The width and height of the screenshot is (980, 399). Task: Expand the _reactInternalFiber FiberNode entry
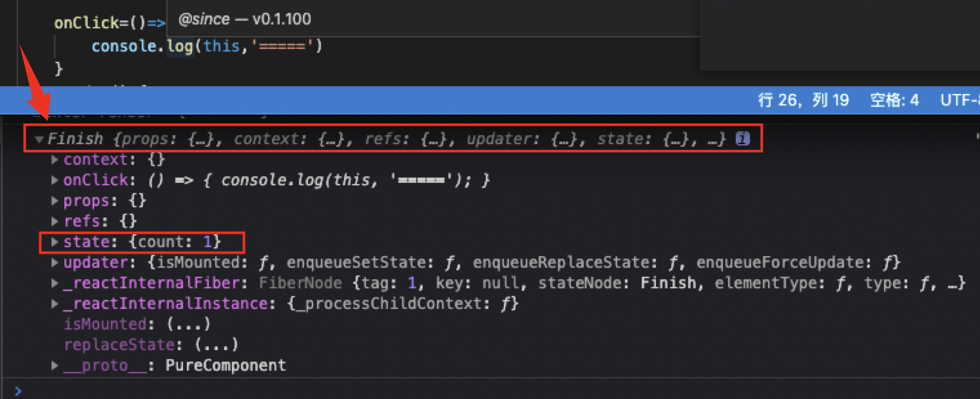pyautogui.click(x=54, y=283)
